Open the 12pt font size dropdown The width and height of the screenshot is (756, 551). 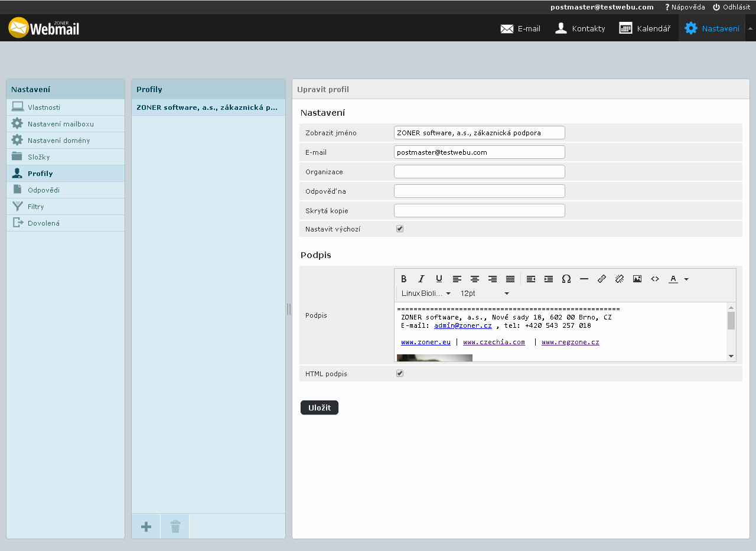pos(484,294)
